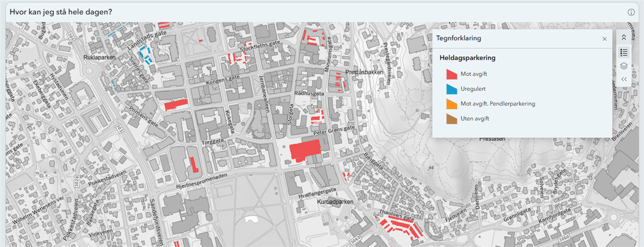The image size is (644, 247).
Task: Click the red parking strip near Hjertnespromenaden
Action: (194, 163)
